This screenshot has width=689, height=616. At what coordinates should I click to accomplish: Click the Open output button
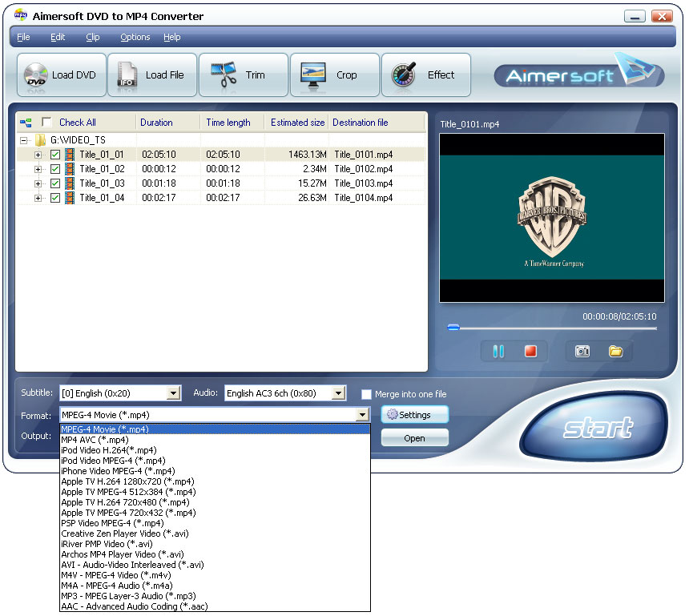pyautogui.click(x=414, y=438)
